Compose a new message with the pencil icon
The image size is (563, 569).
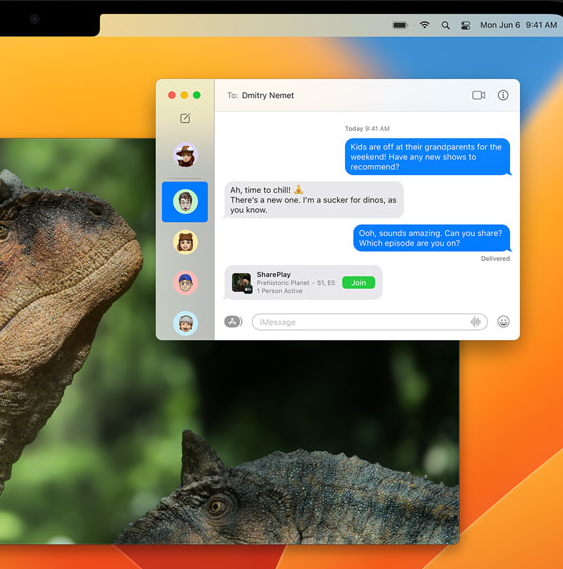tap(185, 118)
